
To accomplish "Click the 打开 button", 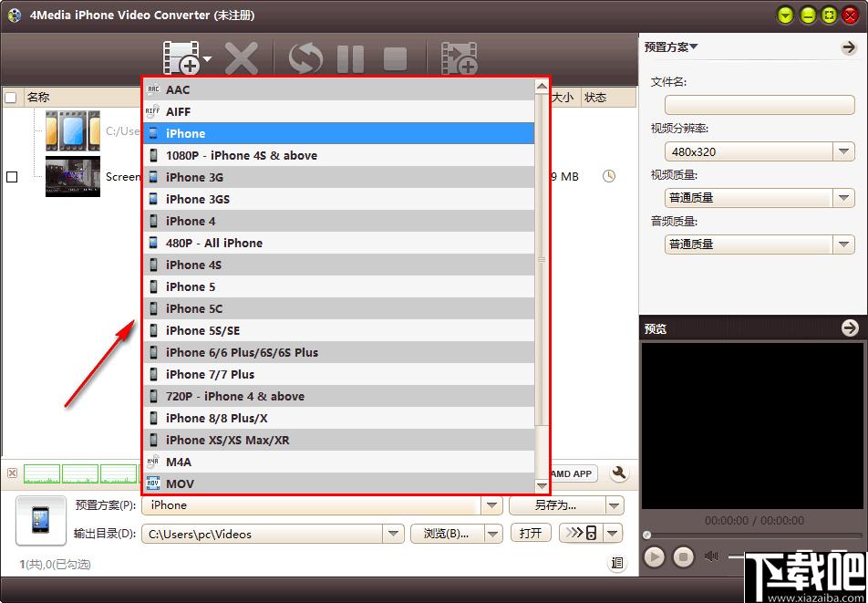I will click(x=531, y=534).
